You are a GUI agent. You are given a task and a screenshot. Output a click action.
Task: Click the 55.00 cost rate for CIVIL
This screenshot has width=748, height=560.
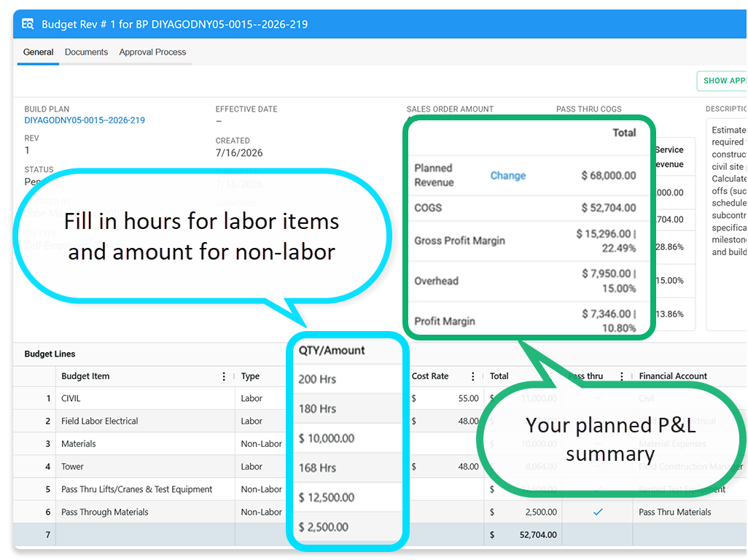[469, 398]
